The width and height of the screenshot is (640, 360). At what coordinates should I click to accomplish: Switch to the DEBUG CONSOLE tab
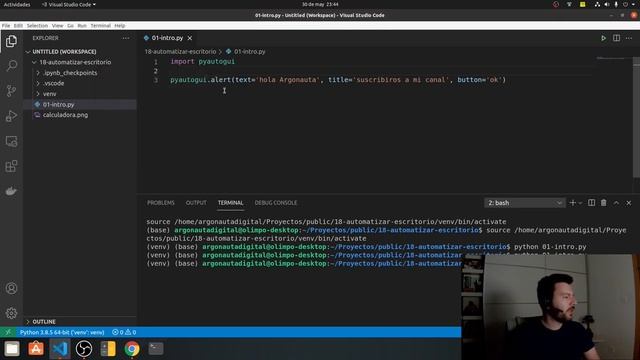(276, 203)
